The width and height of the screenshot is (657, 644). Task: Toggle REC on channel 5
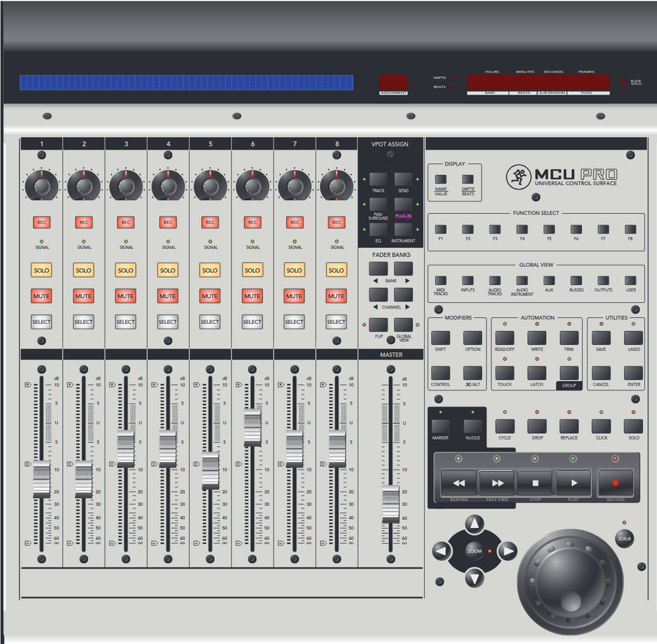(211, 222)
